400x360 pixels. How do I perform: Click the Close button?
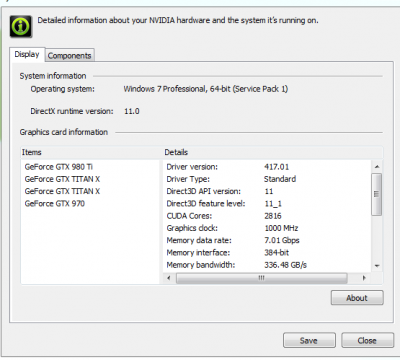pyautogui.click(x=367, y=340)
